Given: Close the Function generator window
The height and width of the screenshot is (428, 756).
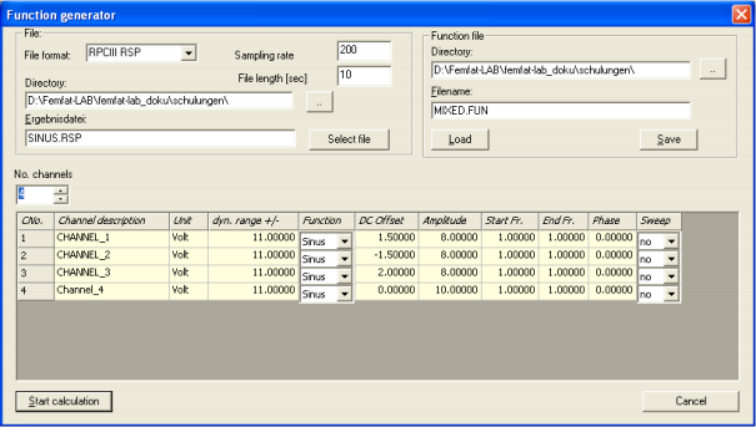Looking at the screenshot, I should point(741,14).
